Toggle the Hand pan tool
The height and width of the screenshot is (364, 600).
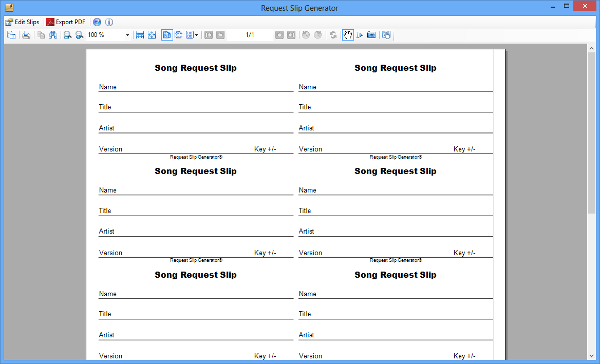coord(348,35)
